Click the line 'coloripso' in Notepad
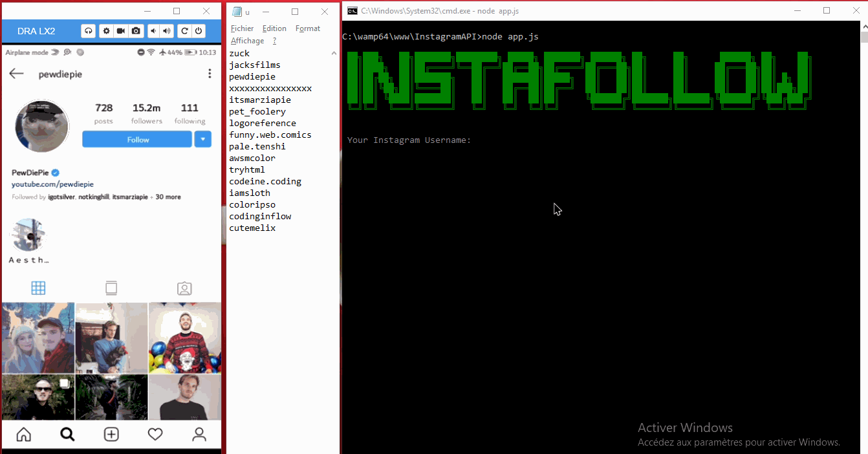 252,205
